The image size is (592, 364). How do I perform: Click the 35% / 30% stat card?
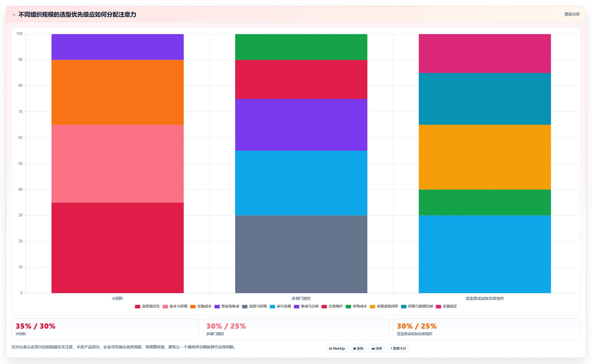pyautogui.click(x=105, y=329)
